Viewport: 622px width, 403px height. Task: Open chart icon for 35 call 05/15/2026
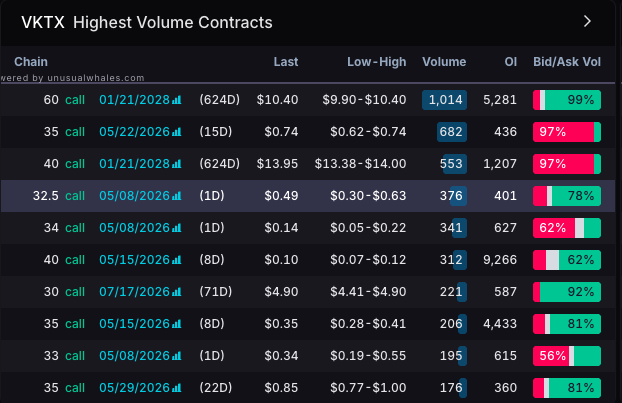point(177,324)
